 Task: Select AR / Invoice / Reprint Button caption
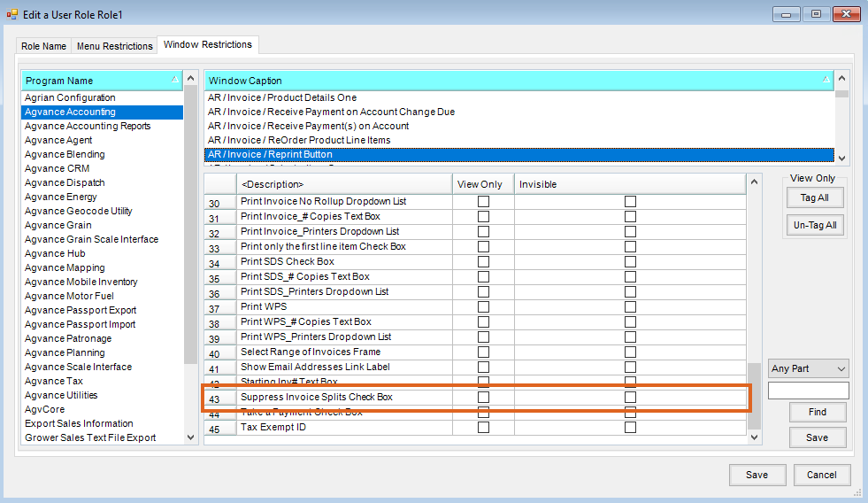coord(519,155)
